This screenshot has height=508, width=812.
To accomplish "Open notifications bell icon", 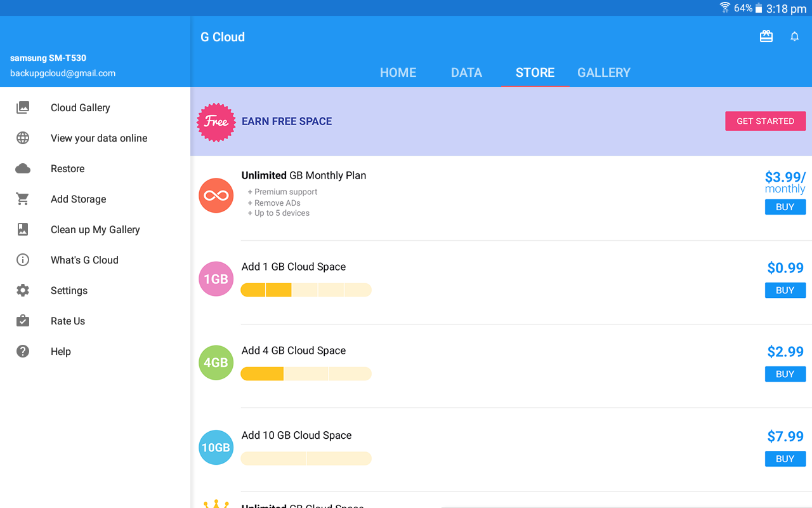I will point(794,37).
